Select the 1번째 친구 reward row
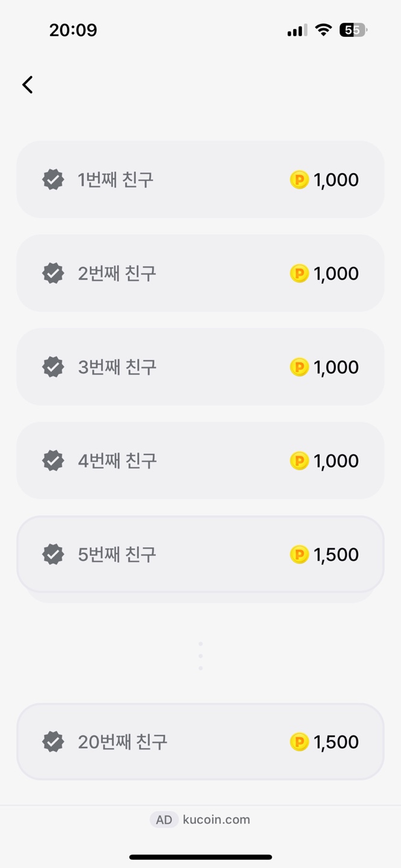The height and width of the screenshot is (868, 401). 200,180
